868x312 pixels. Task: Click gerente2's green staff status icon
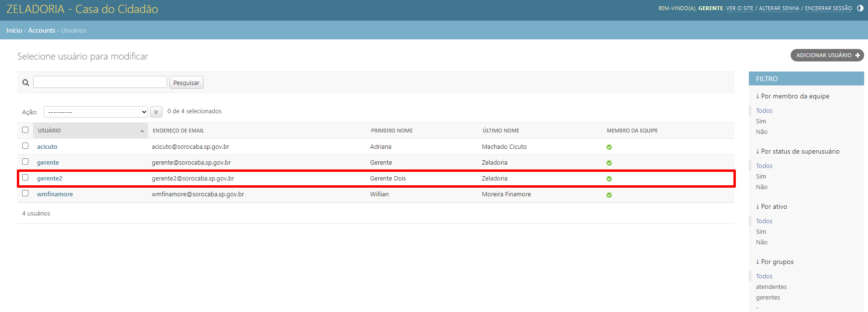click(609, 179)
